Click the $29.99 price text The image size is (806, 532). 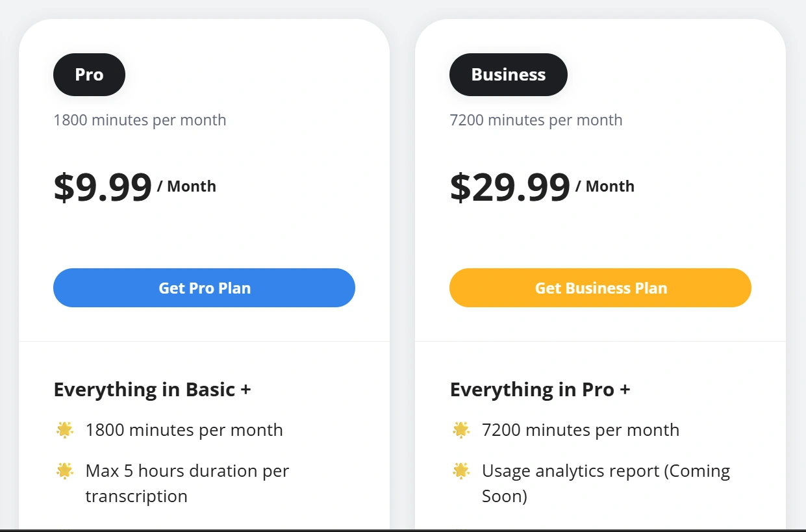510,187
